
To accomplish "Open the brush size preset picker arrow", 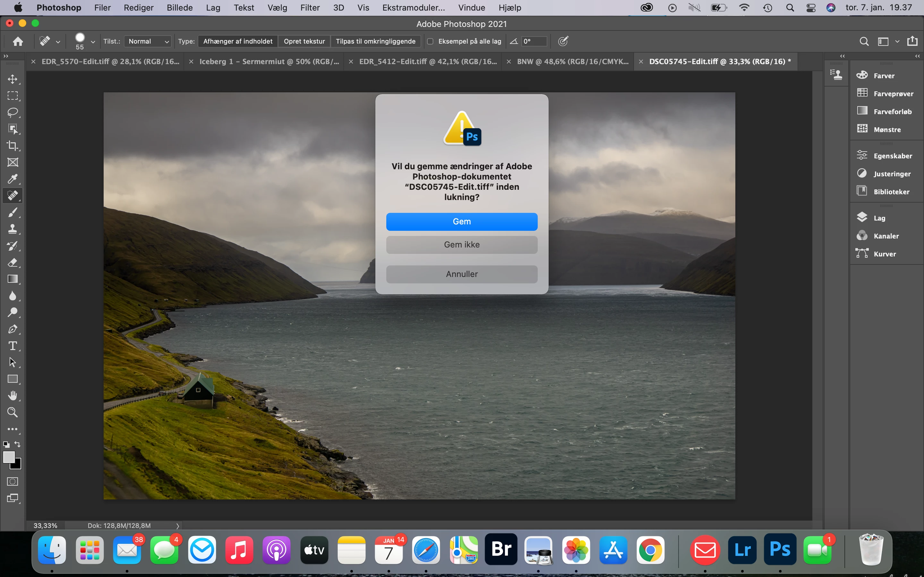I will pos(93,42).
